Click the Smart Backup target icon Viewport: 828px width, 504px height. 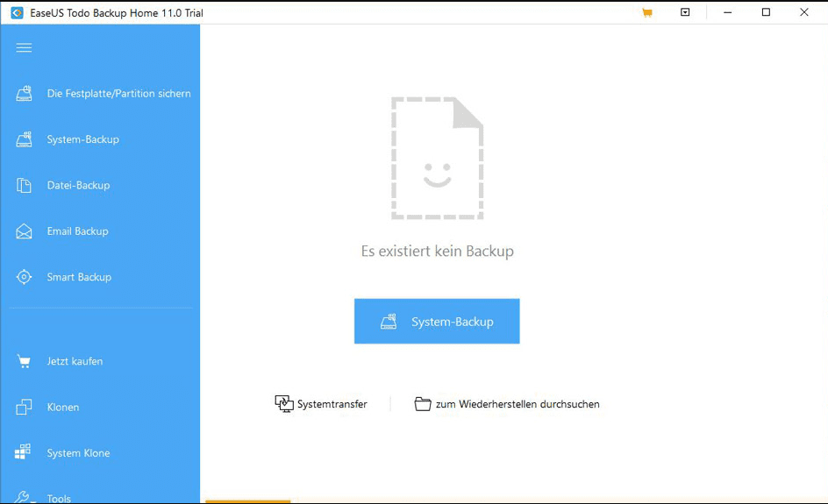pyautogui.click(x=24, y=277)
